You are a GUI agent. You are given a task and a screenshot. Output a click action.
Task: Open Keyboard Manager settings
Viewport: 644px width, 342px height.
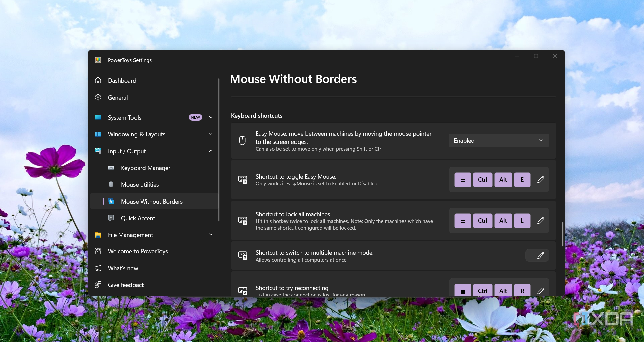tap(154, 168)
